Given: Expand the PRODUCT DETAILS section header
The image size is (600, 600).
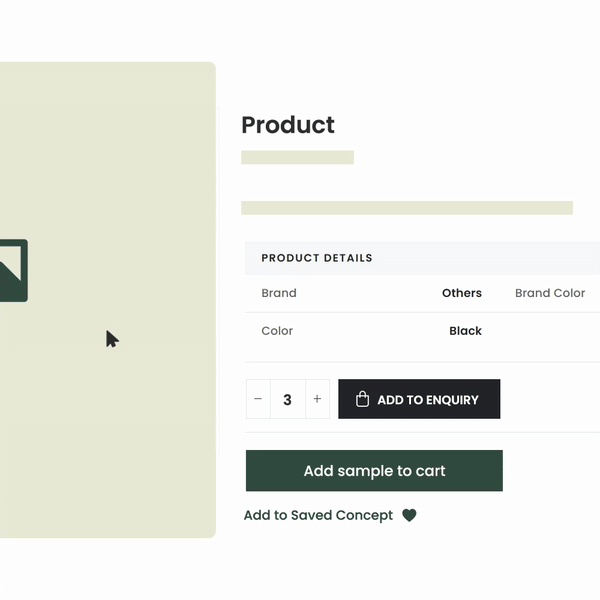Looking at the screenshot, I should 422,258.
